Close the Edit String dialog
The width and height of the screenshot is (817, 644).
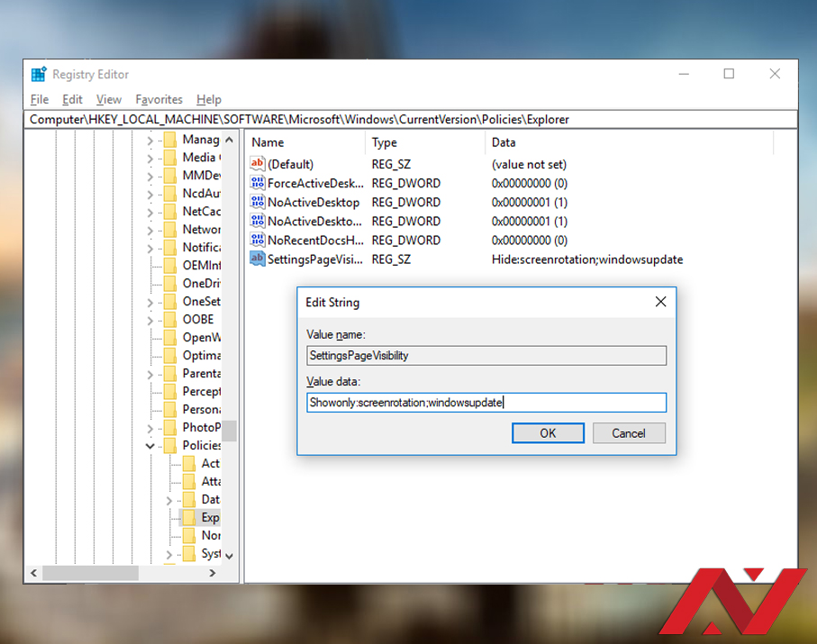660,302
